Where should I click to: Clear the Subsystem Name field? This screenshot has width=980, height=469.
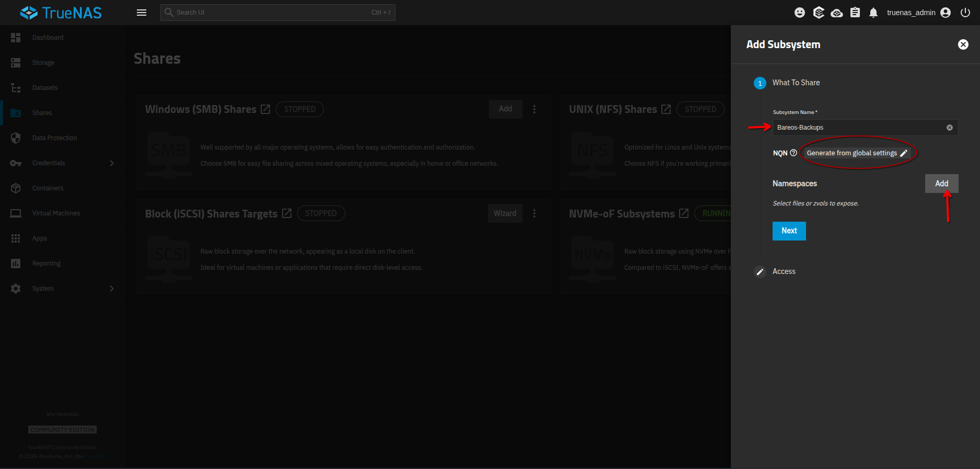point(950,128)
